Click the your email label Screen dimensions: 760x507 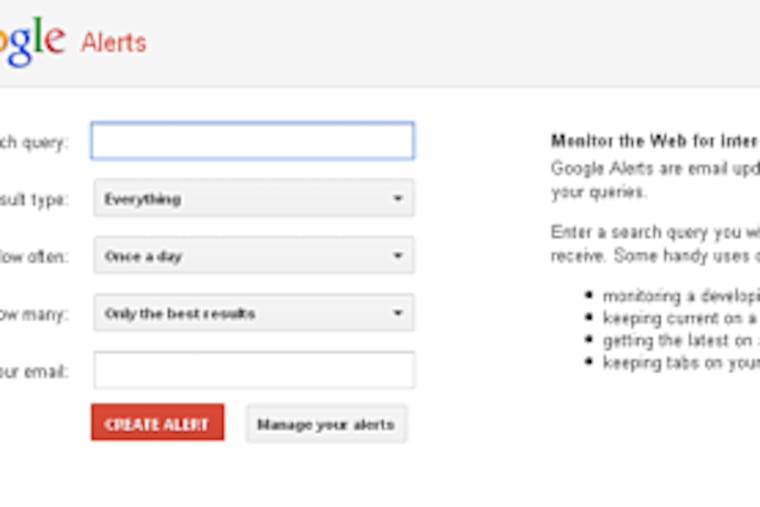tap(34, 372)
